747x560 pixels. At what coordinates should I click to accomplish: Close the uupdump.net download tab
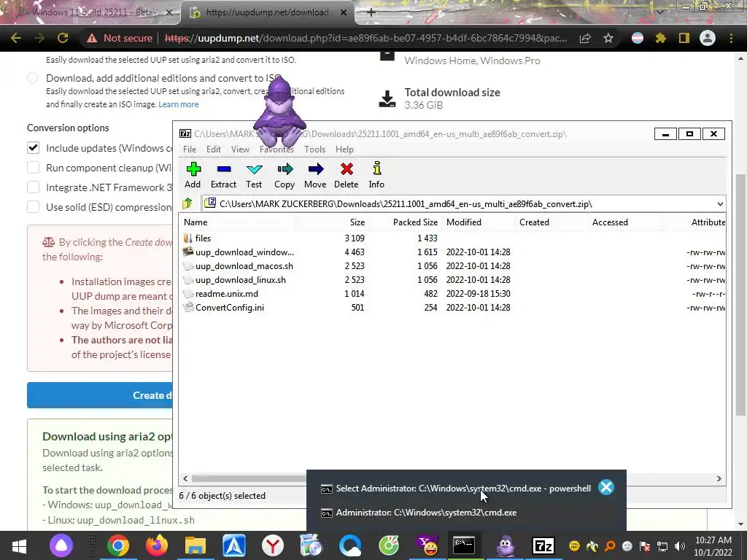344,12
